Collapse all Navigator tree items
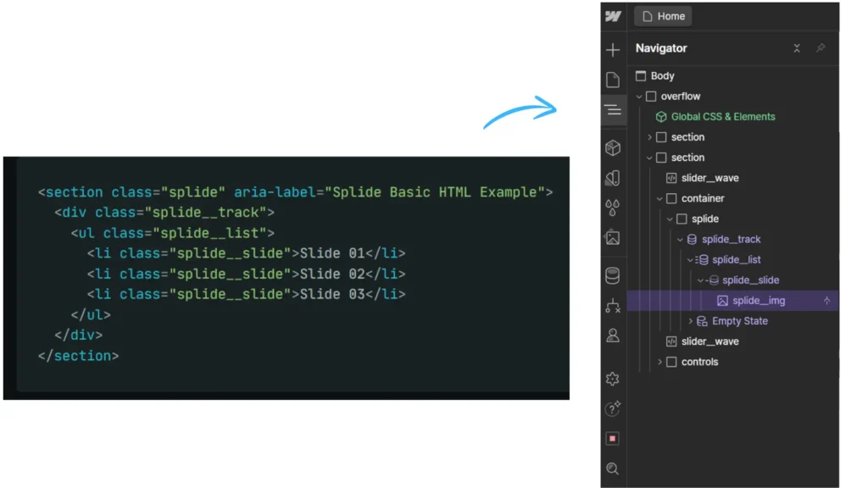 pos(797,48)
